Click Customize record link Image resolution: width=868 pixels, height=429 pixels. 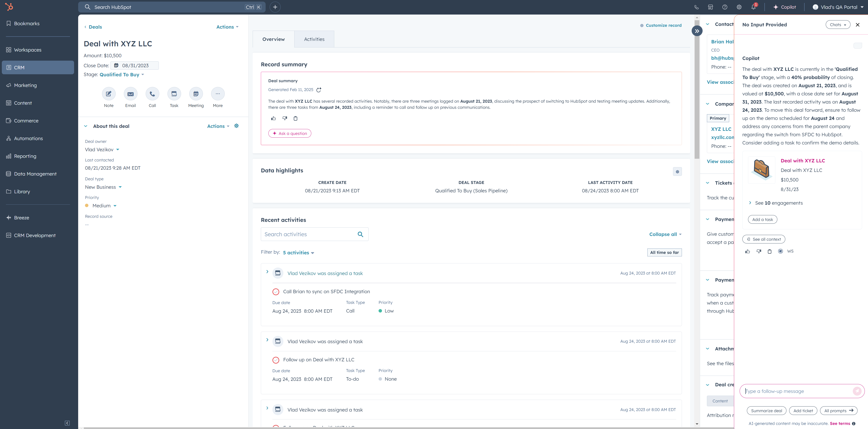point(661,25)
